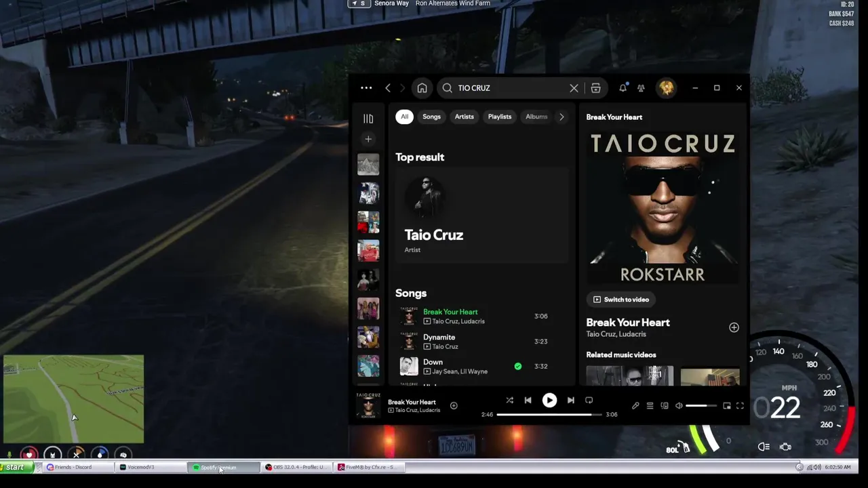Open the miniplayer icon
Screen dimensions: 868x488
tap(727, 406)
